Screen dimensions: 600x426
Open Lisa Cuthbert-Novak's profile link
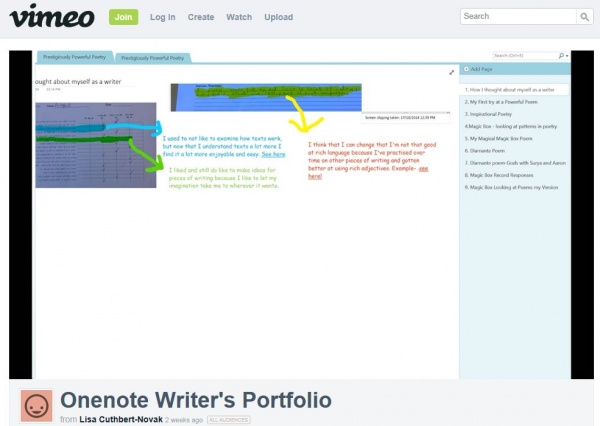click(x=121, y=419)
